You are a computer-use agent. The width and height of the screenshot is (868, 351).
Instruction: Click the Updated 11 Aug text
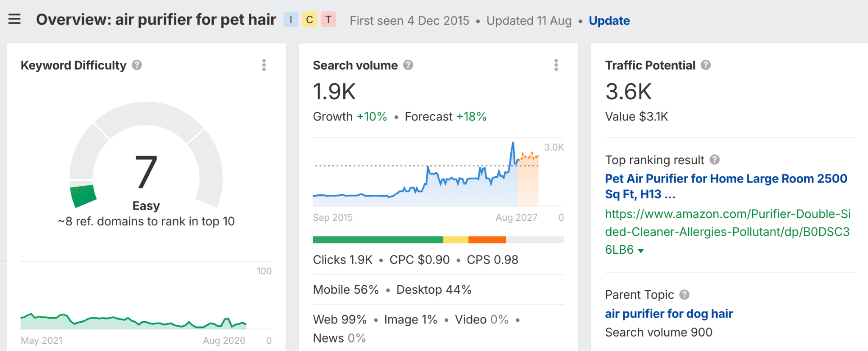[529, 20]
